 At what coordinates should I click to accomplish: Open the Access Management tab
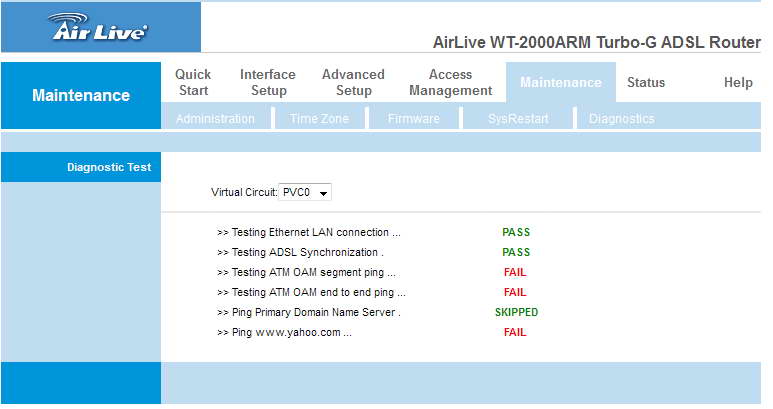(450, 82)
